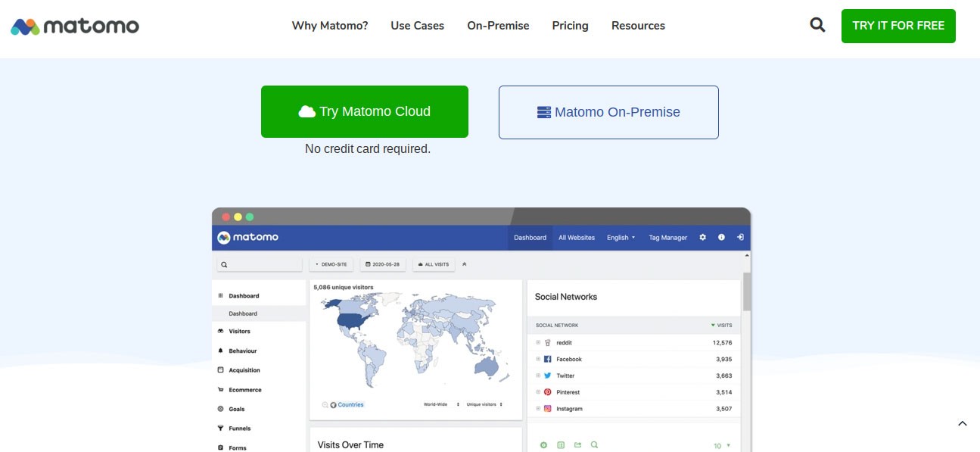
Task: Click the scroll-to-top chevron arrow
Action: 963,424
